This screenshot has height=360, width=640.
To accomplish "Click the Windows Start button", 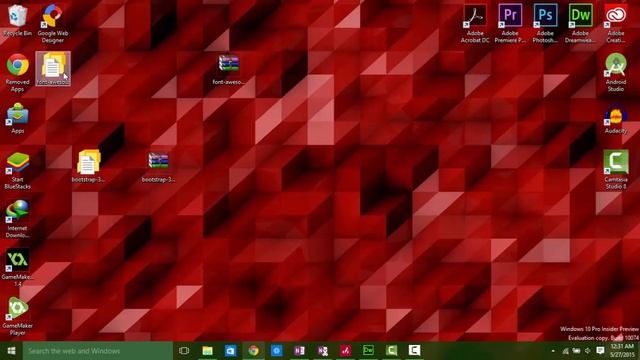I will (11, 351).
